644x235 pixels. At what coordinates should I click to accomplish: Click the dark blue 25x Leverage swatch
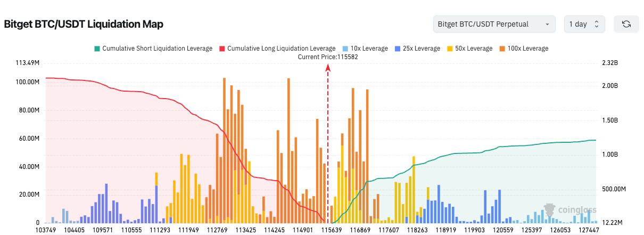[x=397, y=48]
